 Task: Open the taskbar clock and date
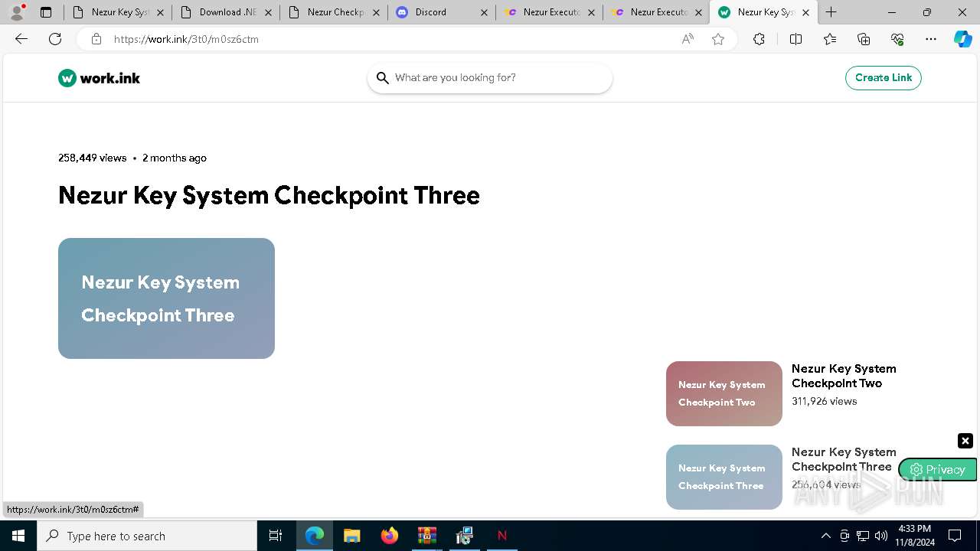point(915,536)
